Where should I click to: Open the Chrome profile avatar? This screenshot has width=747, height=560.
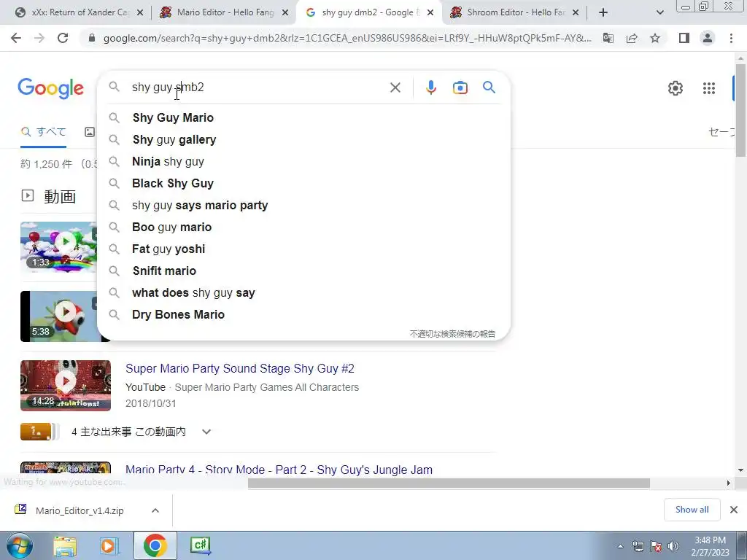[708, 38]
